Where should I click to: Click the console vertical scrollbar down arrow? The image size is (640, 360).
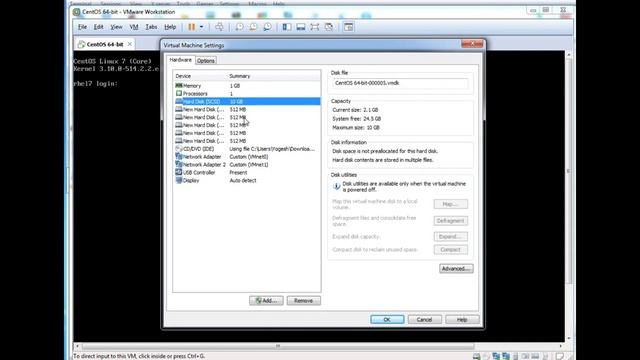tap(569, 338)
